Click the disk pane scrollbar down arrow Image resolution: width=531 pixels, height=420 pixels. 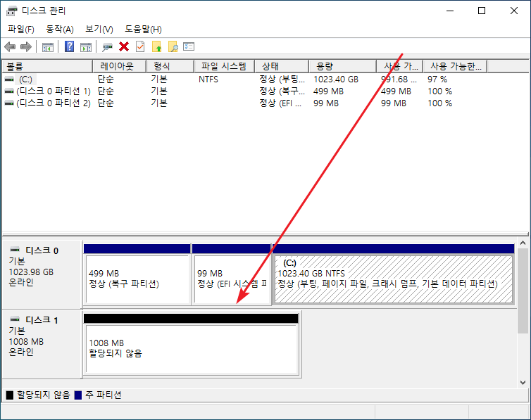523,383
